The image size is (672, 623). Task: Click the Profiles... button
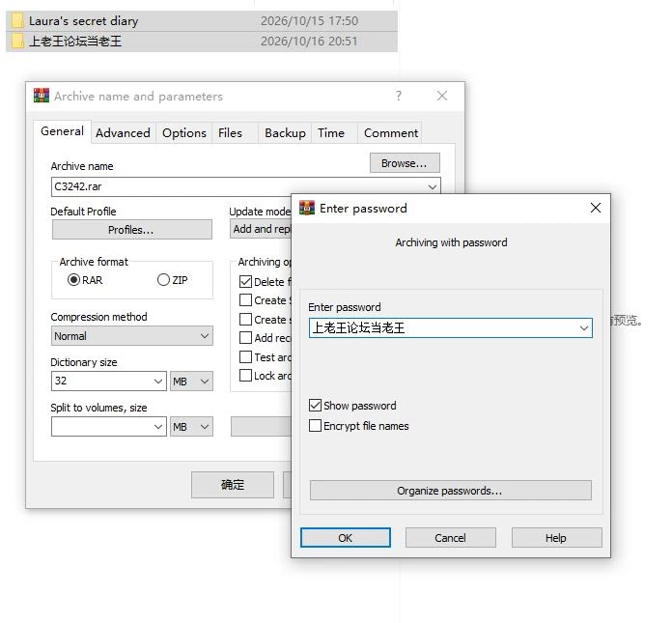point(131,229)
